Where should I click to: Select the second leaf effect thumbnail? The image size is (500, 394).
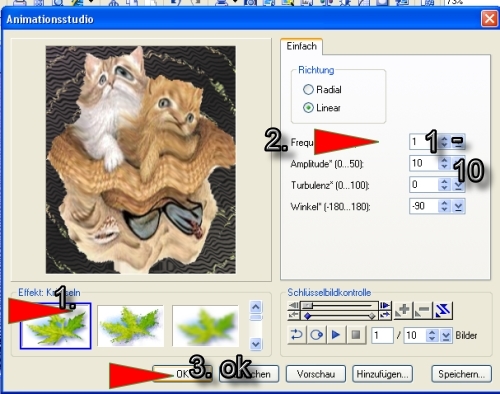[130, 326]
